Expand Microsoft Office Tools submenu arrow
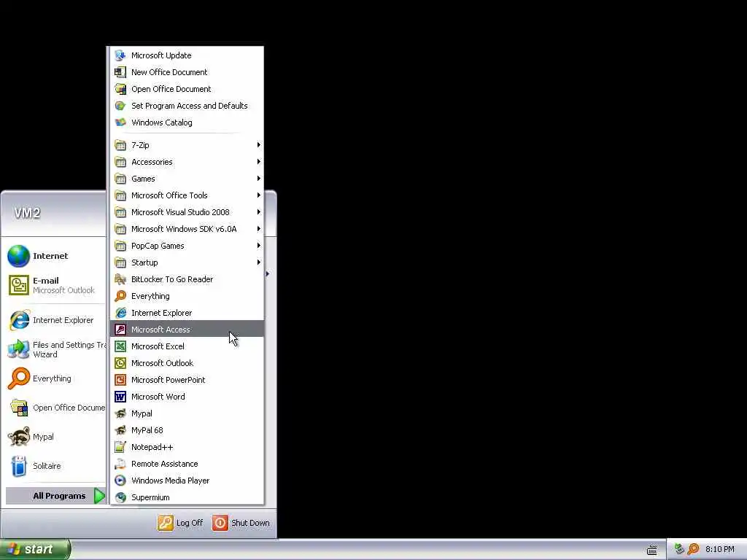This screenshot has height=560, width=747. click(259, 195)
